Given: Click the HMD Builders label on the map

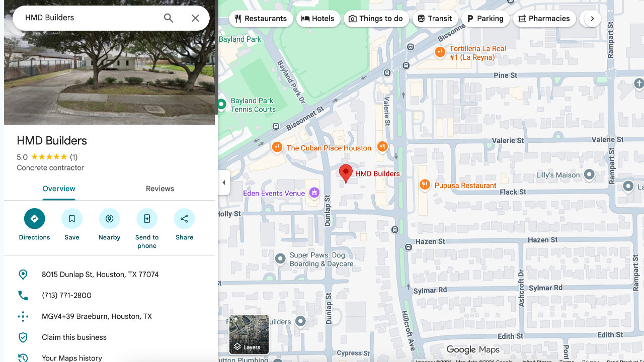Looking at the screenshot, I should pyautogui.click(x=377, y=173).
